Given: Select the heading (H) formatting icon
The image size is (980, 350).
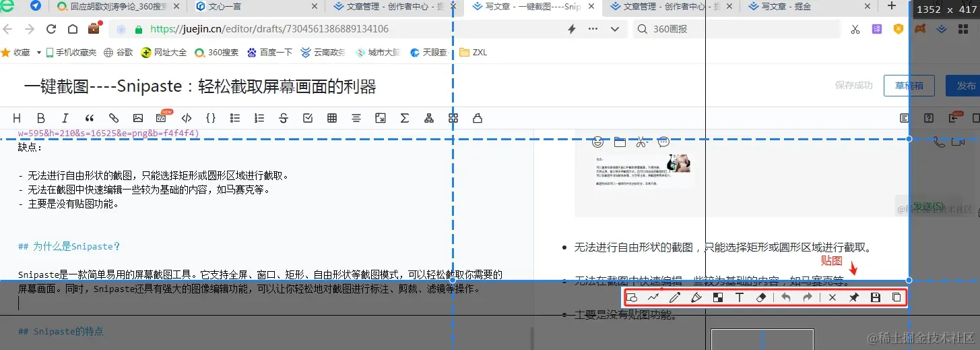Looking at the screenshot, I should tap(17, 118).
